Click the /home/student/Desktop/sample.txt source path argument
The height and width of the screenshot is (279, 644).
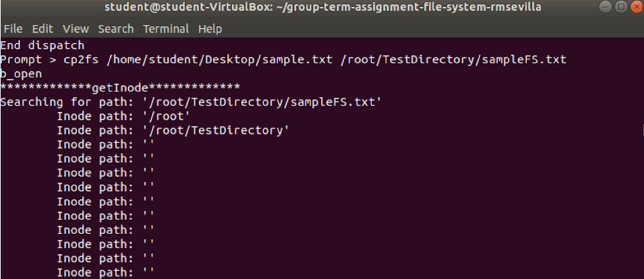coord(219,59)
